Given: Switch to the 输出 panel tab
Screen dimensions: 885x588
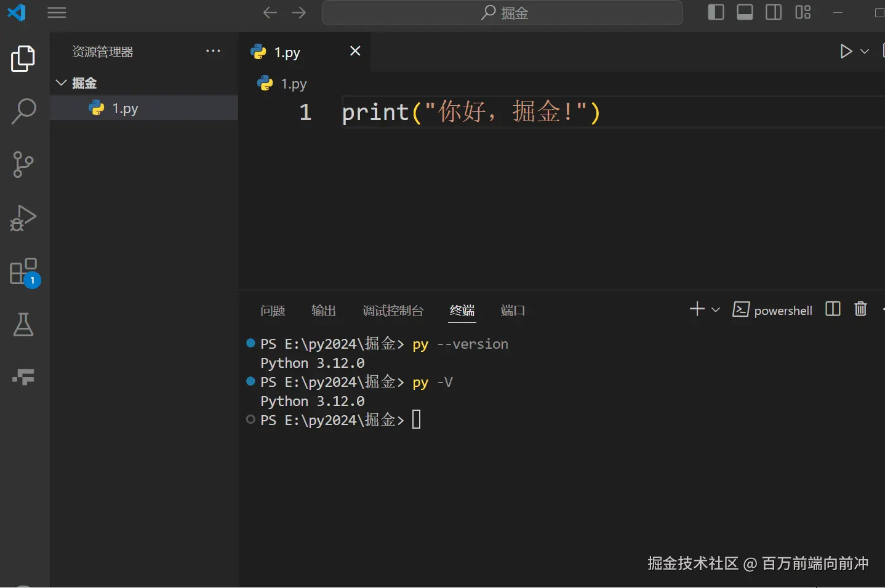Looking at the screenshot, I should coord(324,311).
